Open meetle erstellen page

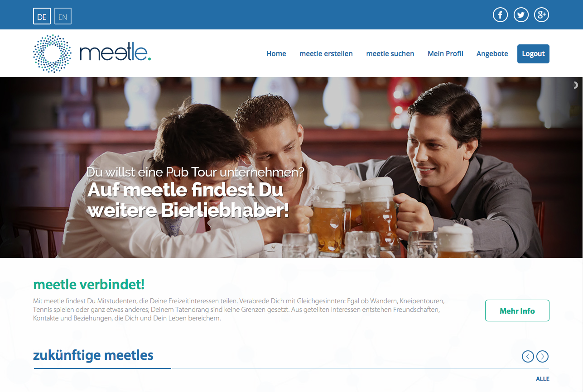pyautogui.click(x=326, y=54)
